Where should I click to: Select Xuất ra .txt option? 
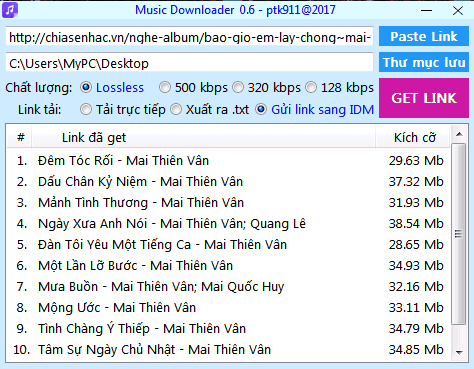[210, 109]
